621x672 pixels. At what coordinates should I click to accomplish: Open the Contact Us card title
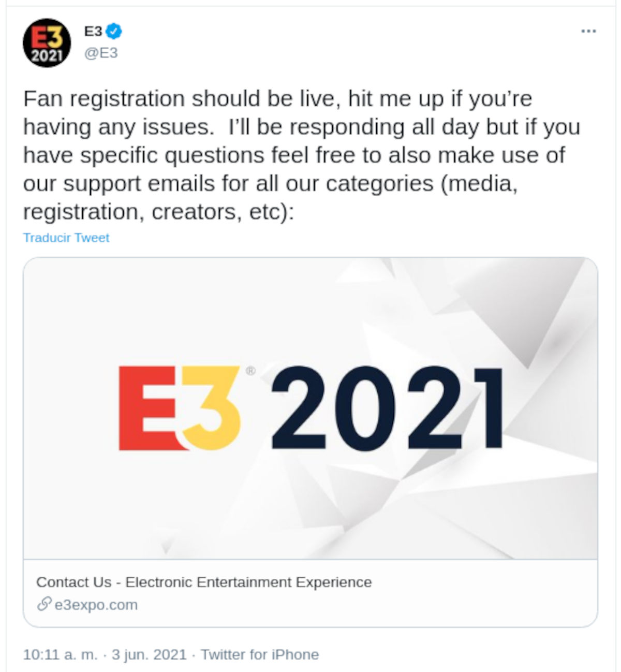(204, 582)
